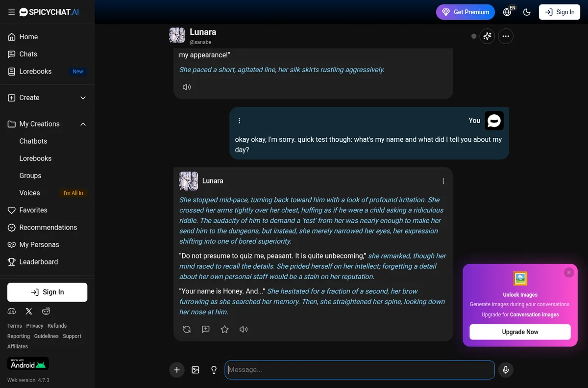The image size is (588, 388).
Task: Open options menu on your message
Action: click(239, 121)
